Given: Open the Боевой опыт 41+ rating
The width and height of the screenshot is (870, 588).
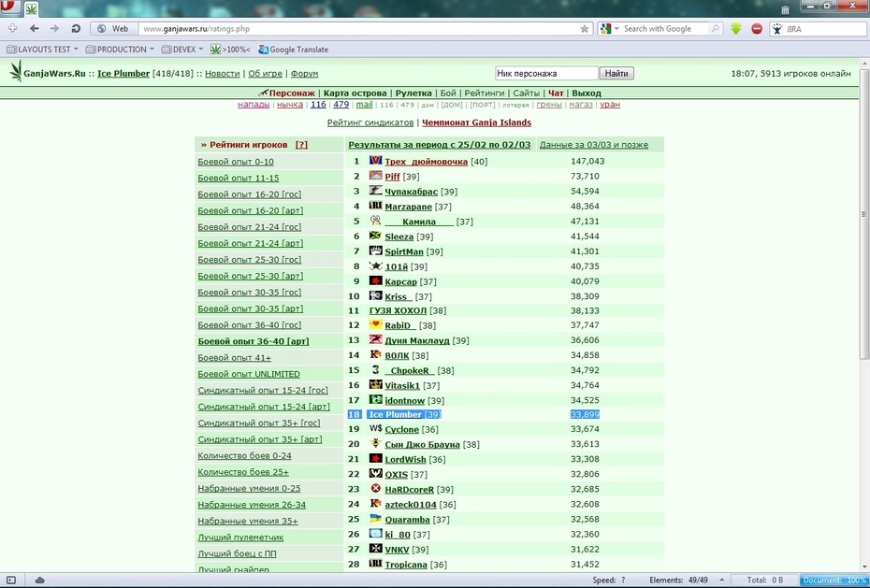Looking at the screenshot, I should 235,358.
